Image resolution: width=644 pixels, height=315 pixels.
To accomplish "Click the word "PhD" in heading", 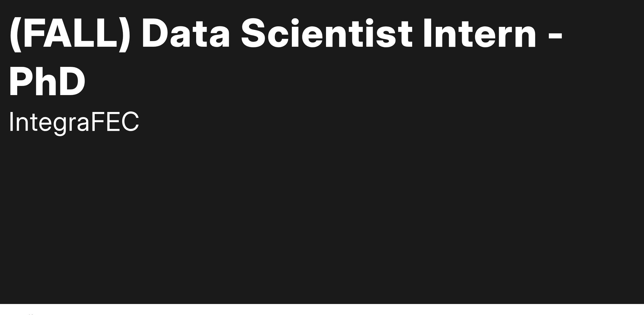I will coord(47,81).
